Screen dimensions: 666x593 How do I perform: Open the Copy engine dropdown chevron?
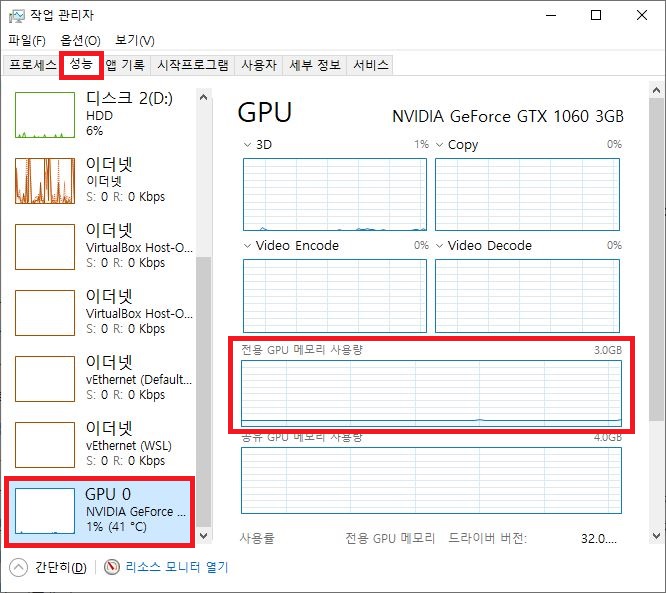coord(440,145)
